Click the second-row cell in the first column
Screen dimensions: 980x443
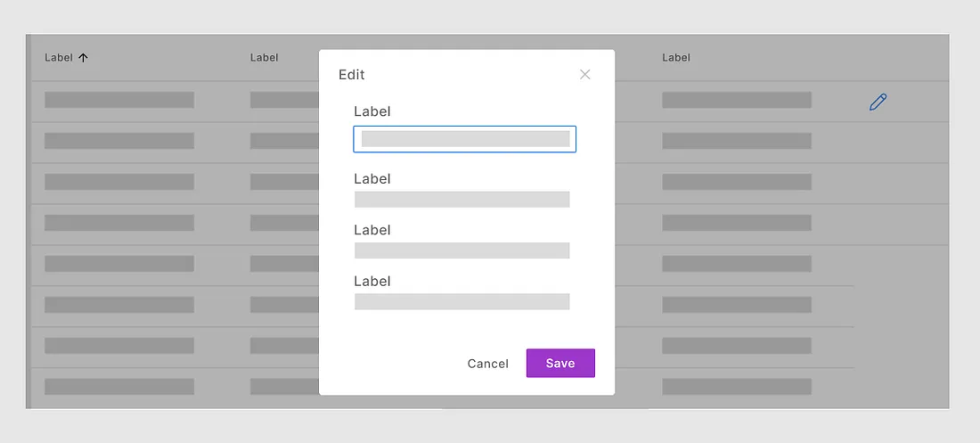pyautogui.click(x=119, y=141)
